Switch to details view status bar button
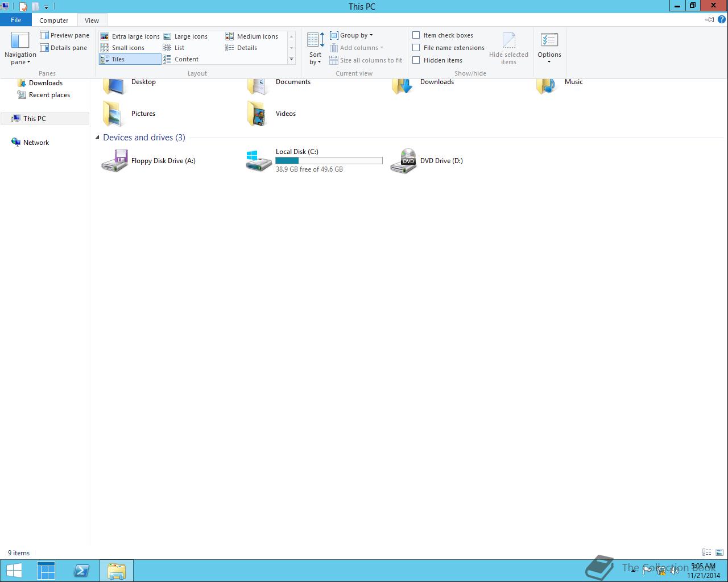 [x=706, y=552]
